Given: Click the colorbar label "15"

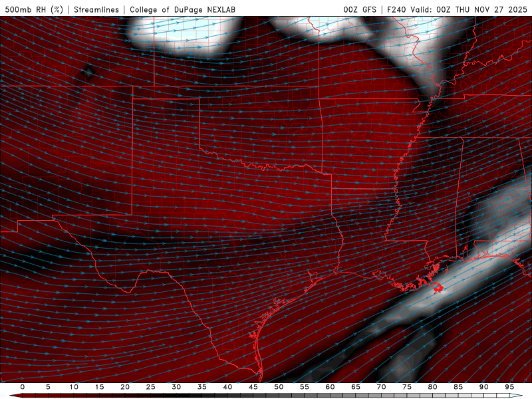Looking at the screenshot, I should [x=99, y=387].
